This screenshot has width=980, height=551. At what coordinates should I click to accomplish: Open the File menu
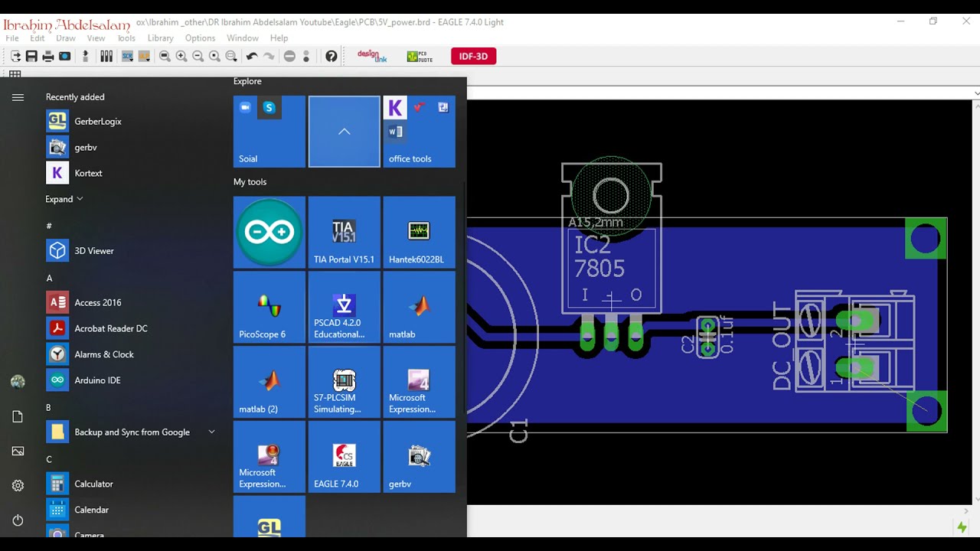pyautogui.click(x=12, y=37)
